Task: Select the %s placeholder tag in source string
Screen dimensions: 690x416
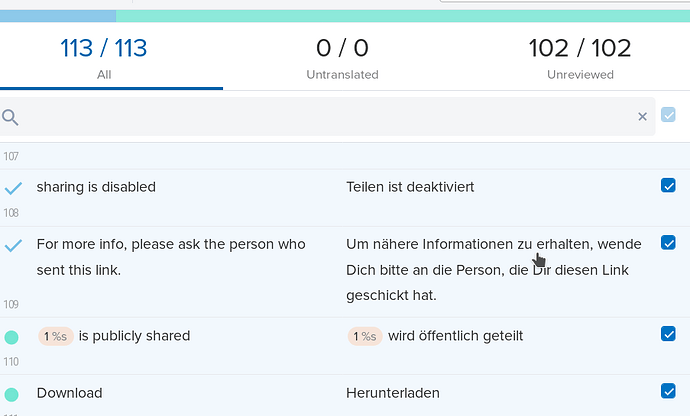Action: coord(55,336)
